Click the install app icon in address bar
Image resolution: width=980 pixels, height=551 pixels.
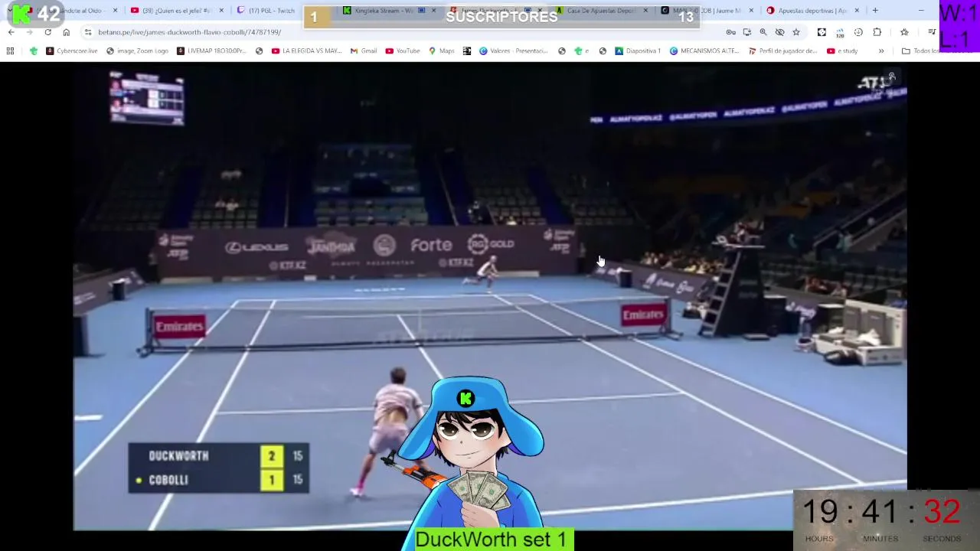746,32
